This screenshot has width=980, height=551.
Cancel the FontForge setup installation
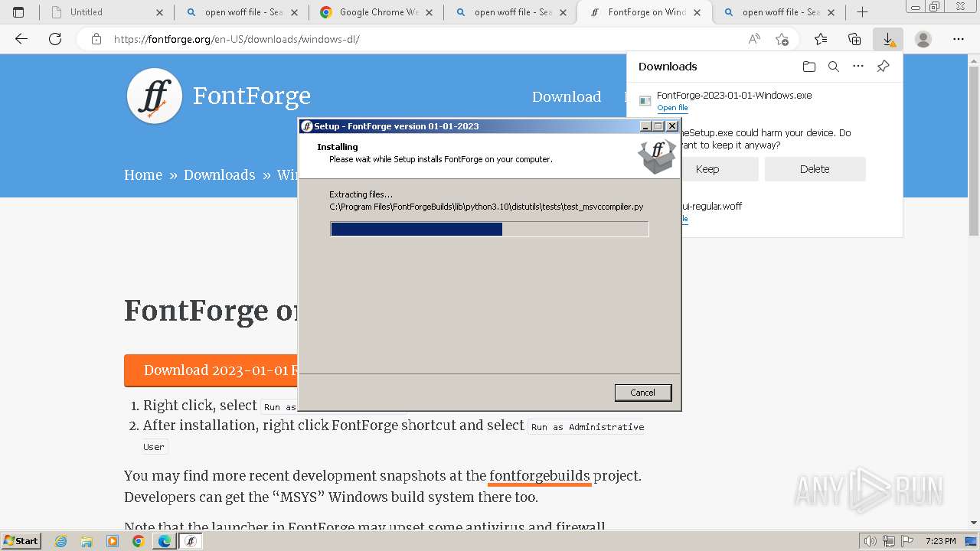[642, 393]
